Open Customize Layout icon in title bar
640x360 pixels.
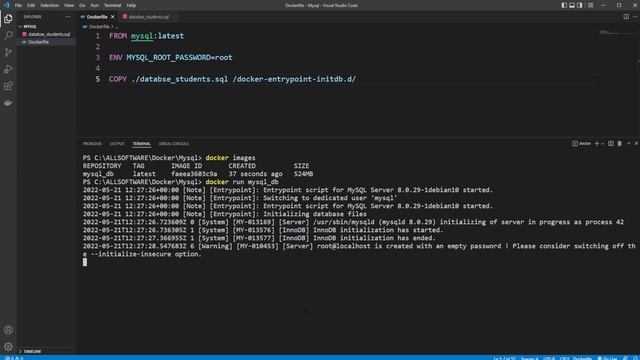coord(590,5)
